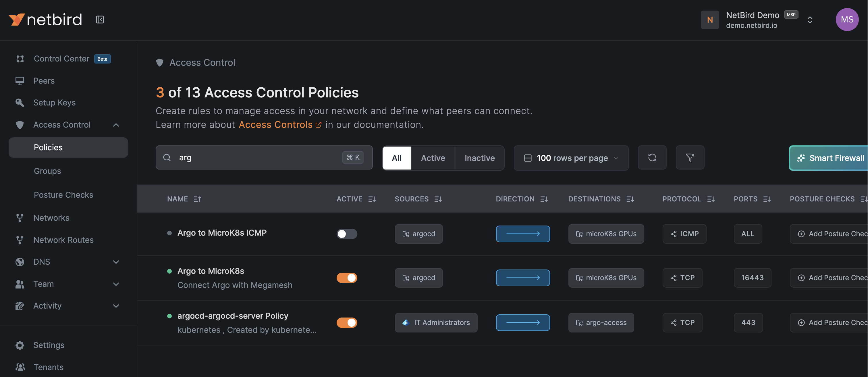This screenshot has height=377, width=868.
Task: Disable the Argo to MicroK8s policy toggle
Action: click(x=347, y=278)
